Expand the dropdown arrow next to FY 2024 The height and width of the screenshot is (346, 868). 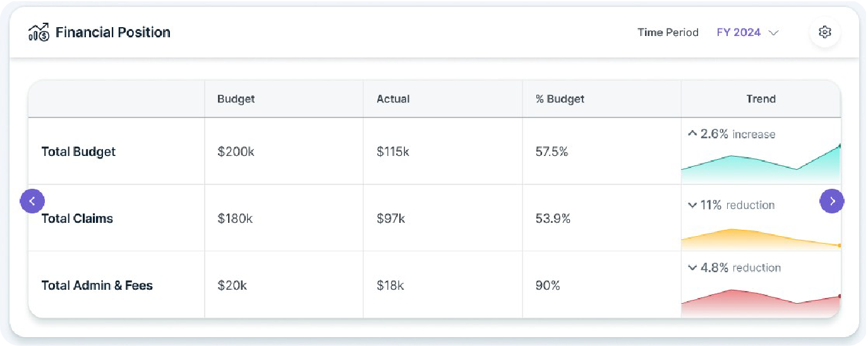pyautogui.click(x=773, y=33)
